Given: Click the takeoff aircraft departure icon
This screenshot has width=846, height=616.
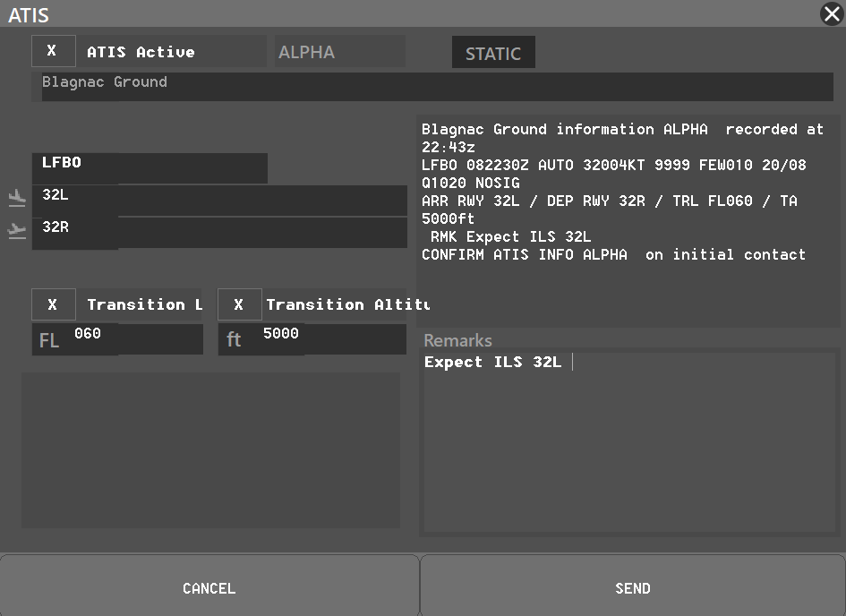Looking at the screenshot, I should point(17,231).
